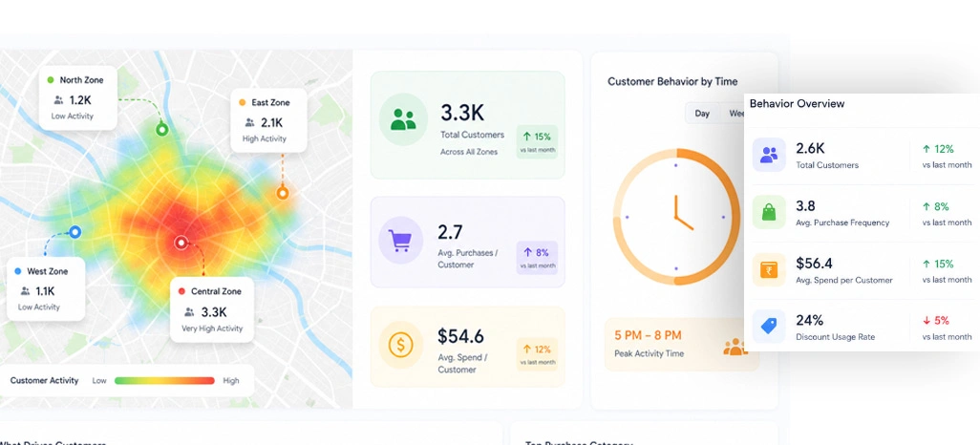Click the 3.8 Avg. Purchase Frequency value
980x445 pixels.
(805, 205)
